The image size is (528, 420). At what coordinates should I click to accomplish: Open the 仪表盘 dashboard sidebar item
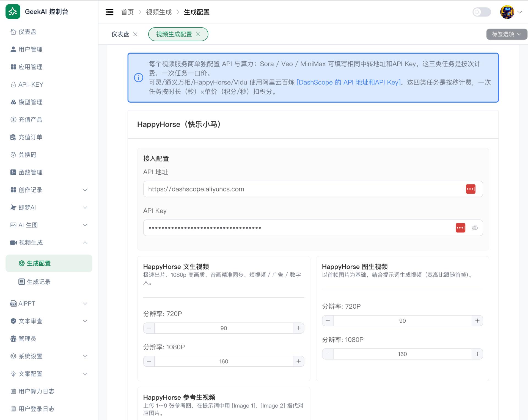point(49,32)
